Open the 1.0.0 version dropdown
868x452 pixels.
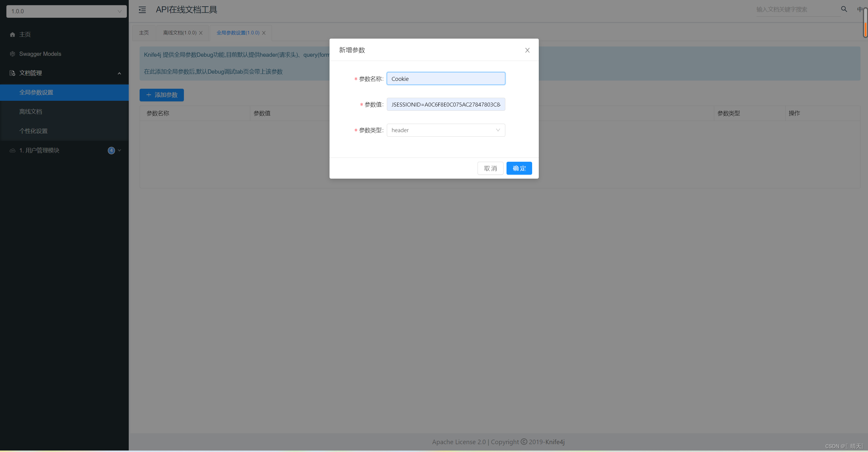pyautogui.click(x=66, y=11)
